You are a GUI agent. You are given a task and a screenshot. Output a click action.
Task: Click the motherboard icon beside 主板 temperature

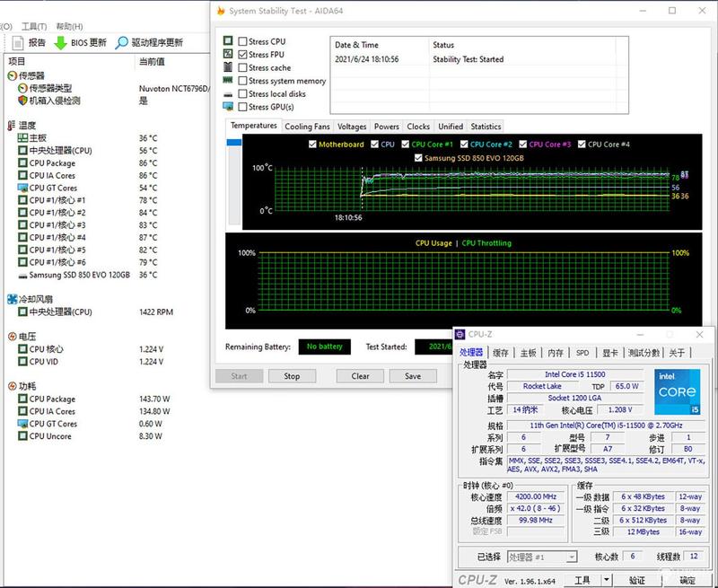[x=23, y=138]
